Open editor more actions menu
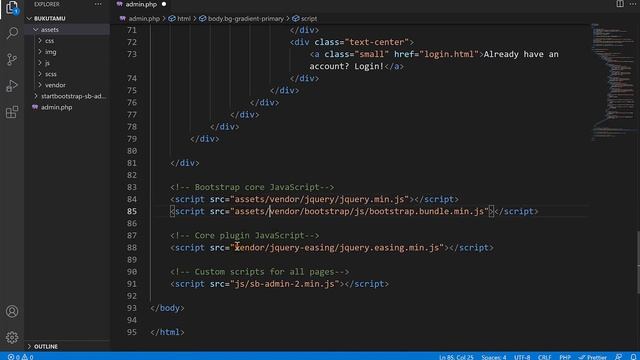The height and width of the screenshot is (360, 640). 633,4
